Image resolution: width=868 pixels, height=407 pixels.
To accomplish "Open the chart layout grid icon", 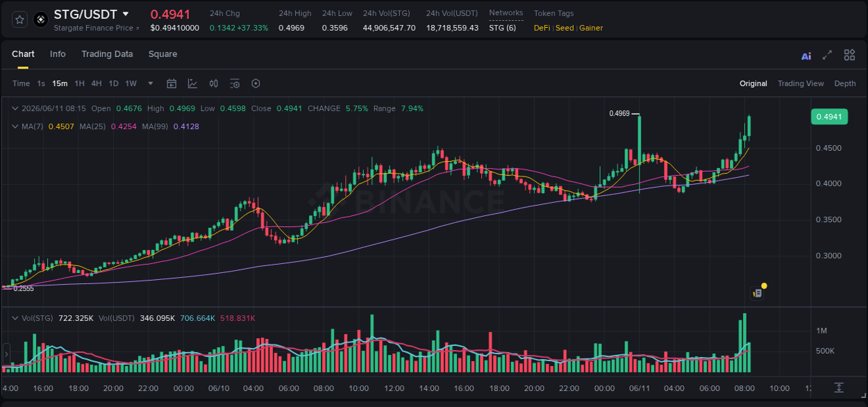I will 849,55.
